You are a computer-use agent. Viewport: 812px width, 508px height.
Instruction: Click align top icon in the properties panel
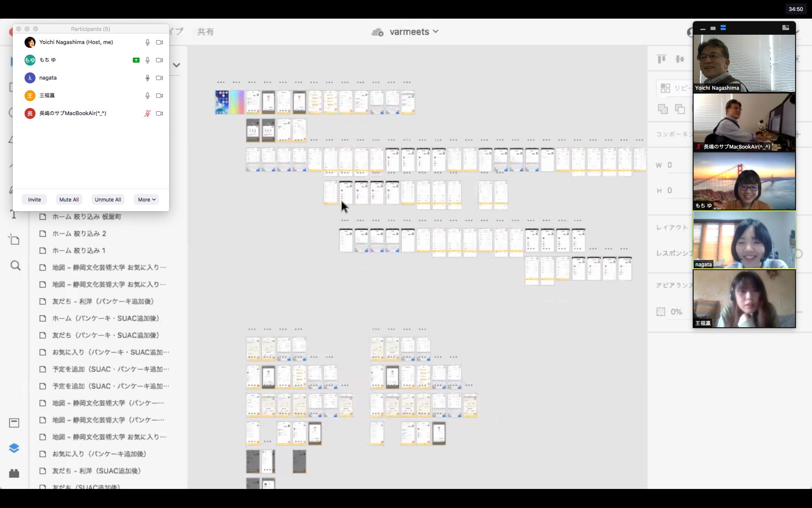pyautogui.click(x=661, y=59)
